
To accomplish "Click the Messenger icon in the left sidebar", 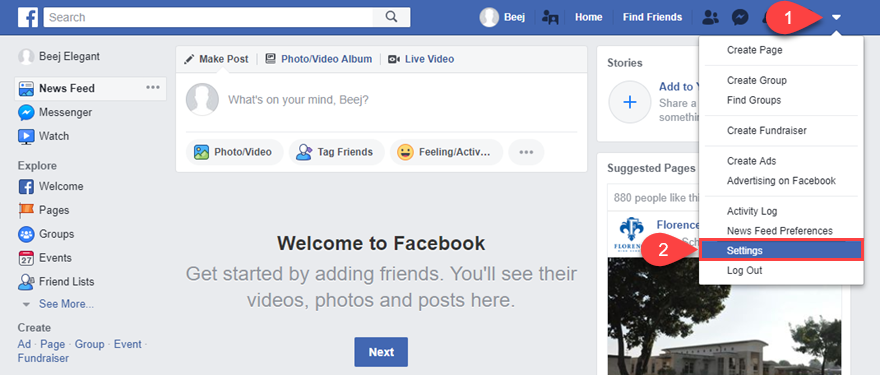I will click(x=26, y=112).
